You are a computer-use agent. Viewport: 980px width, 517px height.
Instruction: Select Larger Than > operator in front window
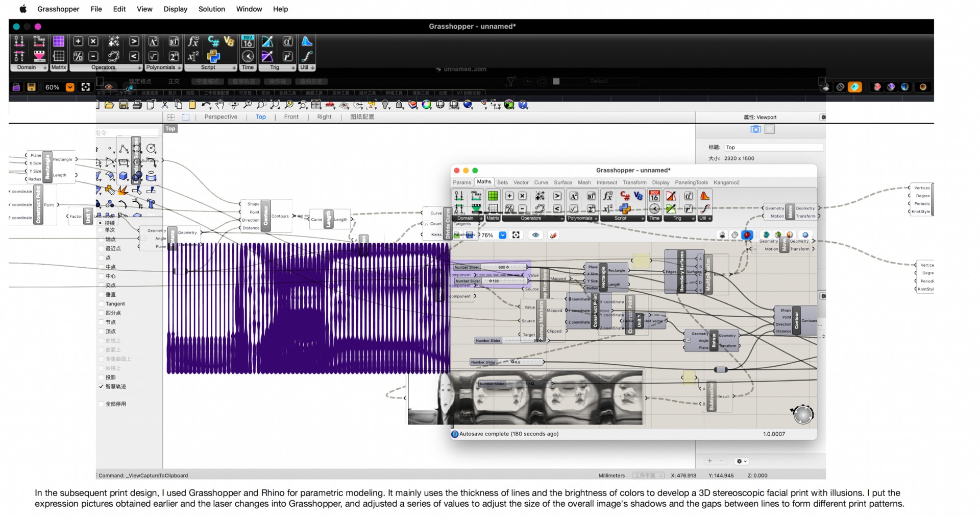click(557, 196)
